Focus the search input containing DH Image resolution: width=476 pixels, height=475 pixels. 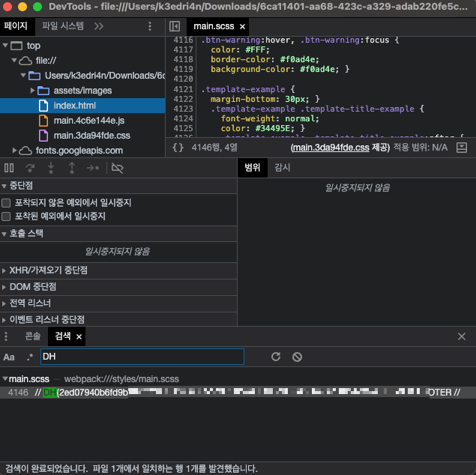tap(142, 357)
